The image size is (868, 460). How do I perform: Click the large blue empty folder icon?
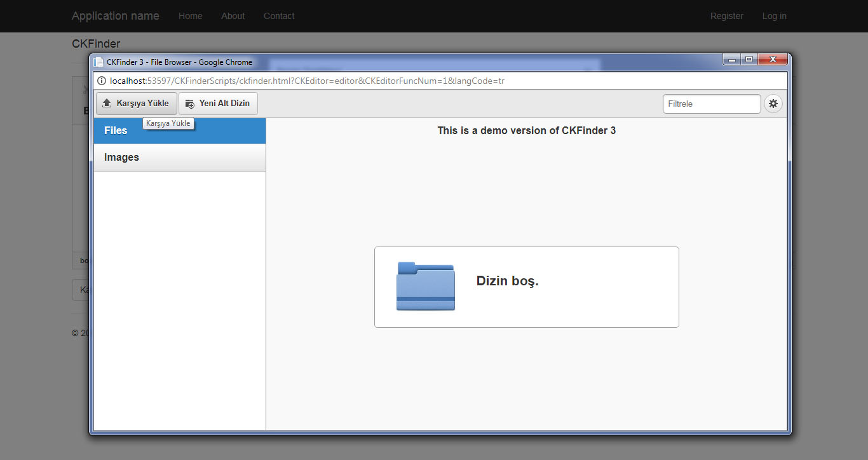point(425,287)
